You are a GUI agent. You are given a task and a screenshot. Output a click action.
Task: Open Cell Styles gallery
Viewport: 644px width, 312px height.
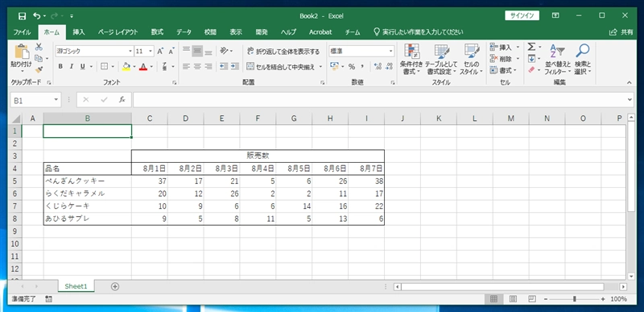pyautogui.click(x=472, y=59)
